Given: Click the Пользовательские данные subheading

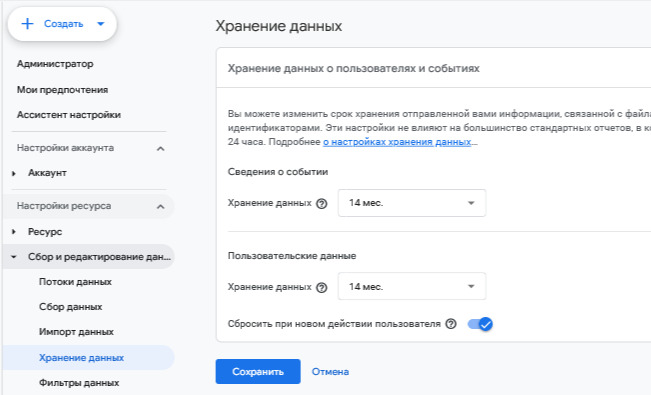Looking at the screenshot, I should pyautogui.click(x=292, y=256).
